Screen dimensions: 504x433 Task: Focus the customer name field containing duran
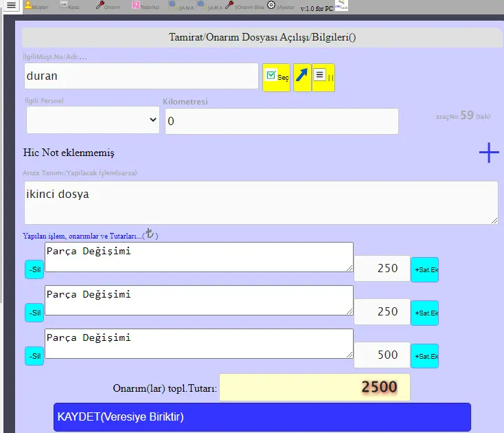coord(141,76)
